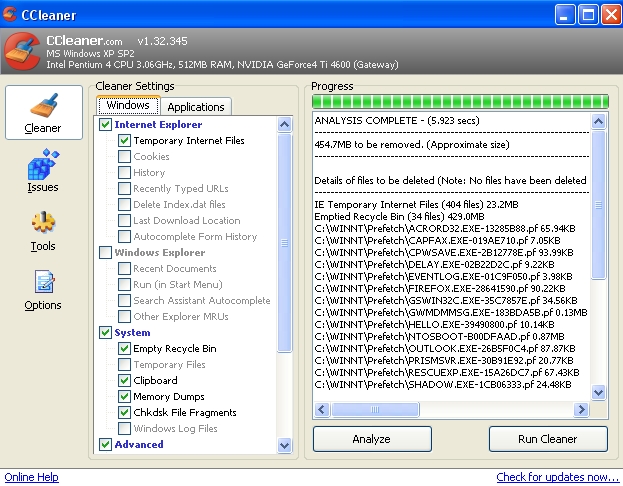Click the Run Cleaner button
The width and height of the screenshot is (623, 486).
pyautogui.click(x=547, y=439)
